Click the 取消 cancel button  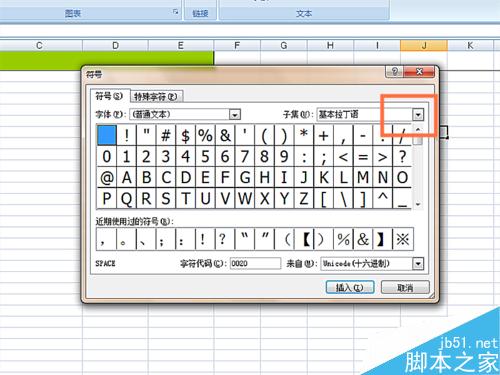405,287
